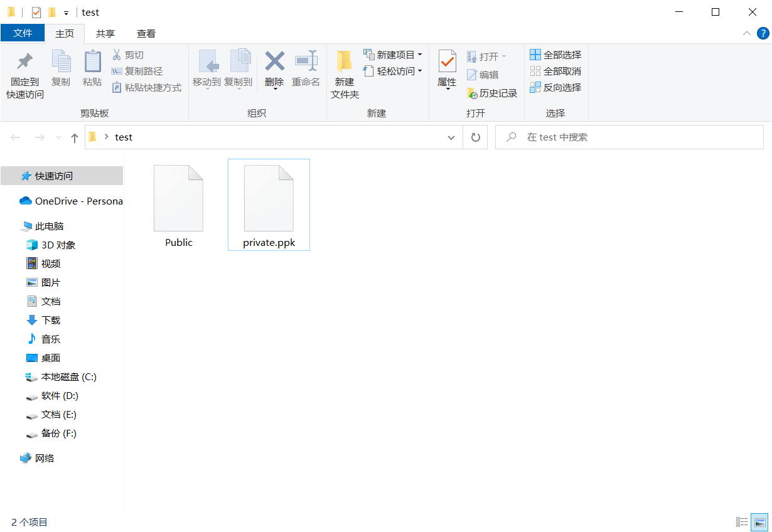Viewport: 772px width, 532px height.
Task: Switch to details view layout
Action: pos(742,522)
